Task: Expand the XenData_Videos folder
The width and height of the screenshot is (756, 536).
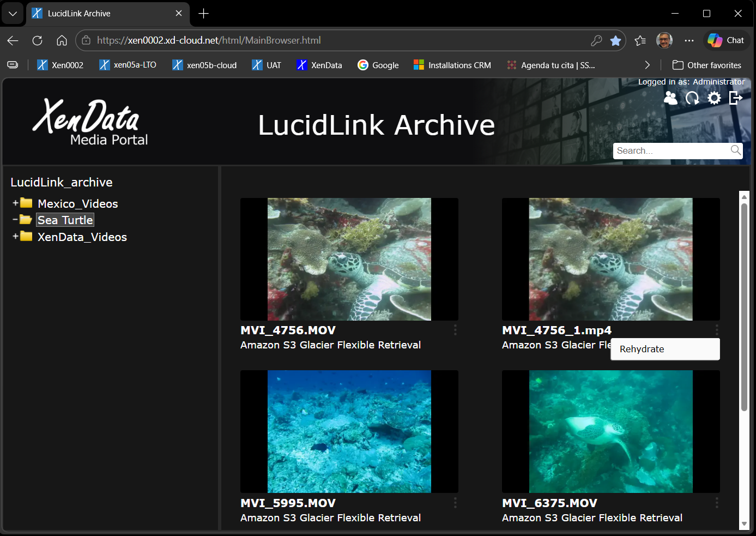Action: click(x=15, y=237)
